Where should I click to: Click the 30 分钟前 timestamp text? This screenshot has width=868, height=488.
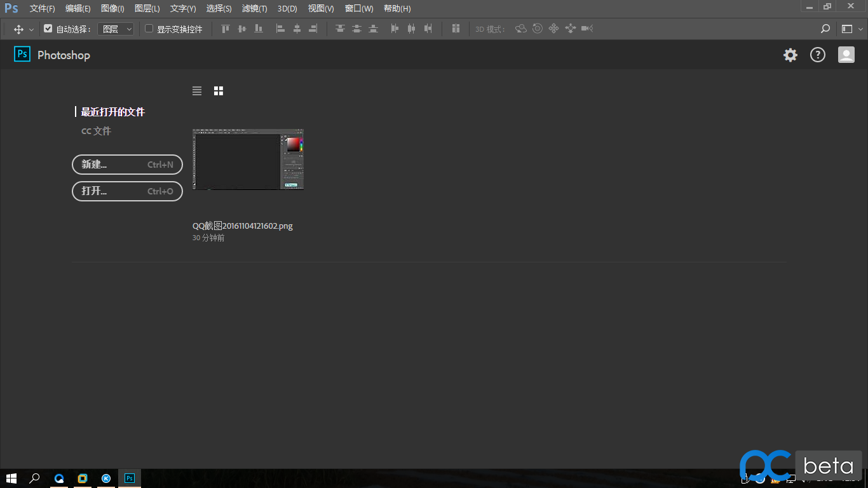click(x=208, y=238)
